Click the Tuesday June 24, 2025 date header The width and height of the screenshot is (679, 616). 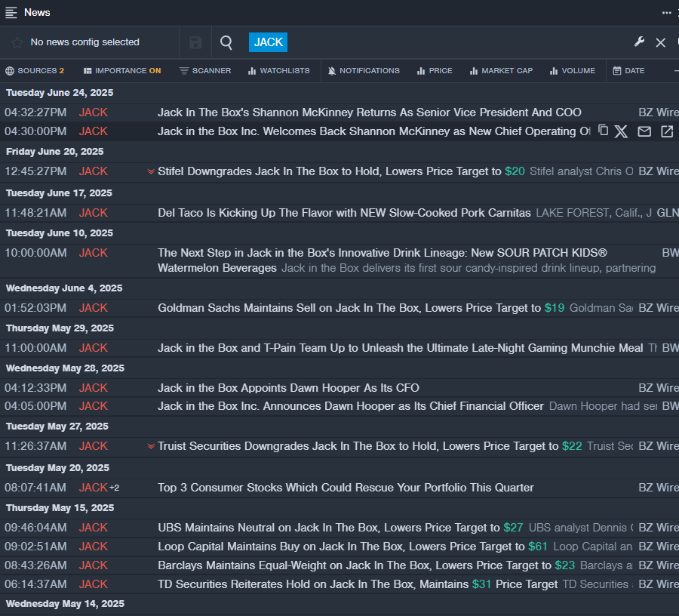click(60, 93)
